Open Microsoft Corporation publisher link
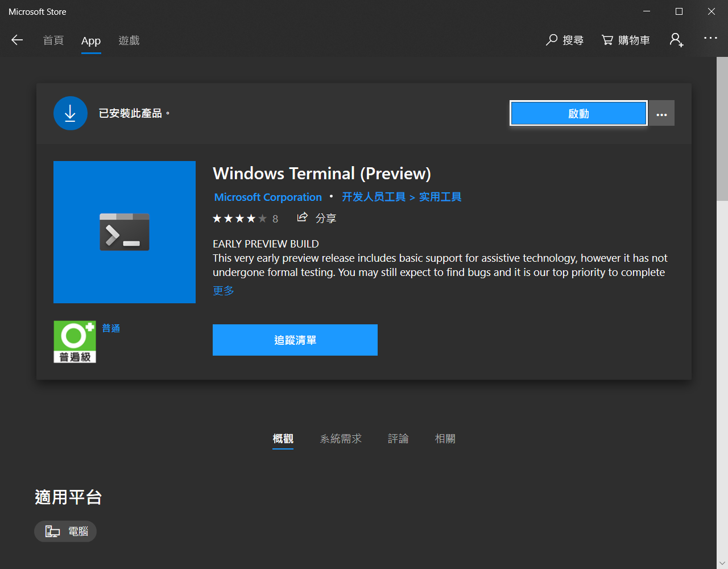 [x=268, y=197]
